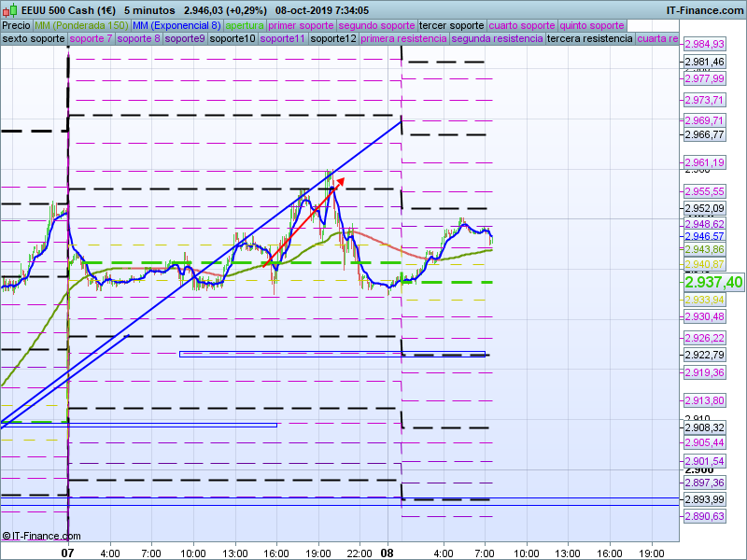Click the IT-Finance.com text at top right
Viewport: 747px width, 560px height.
pos(704,10)
